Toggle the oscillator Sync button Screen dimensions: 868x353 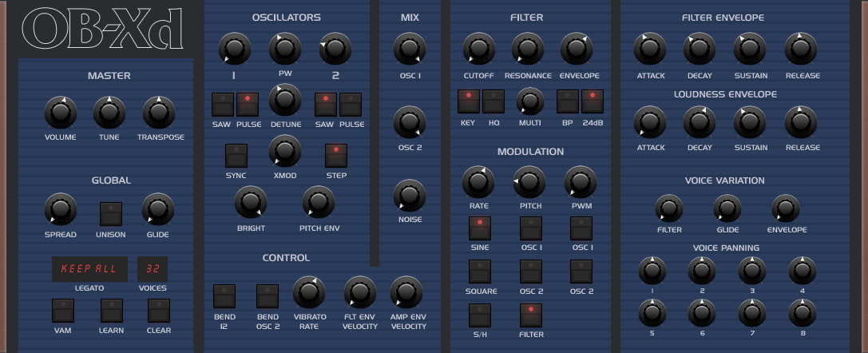point(236,156)
